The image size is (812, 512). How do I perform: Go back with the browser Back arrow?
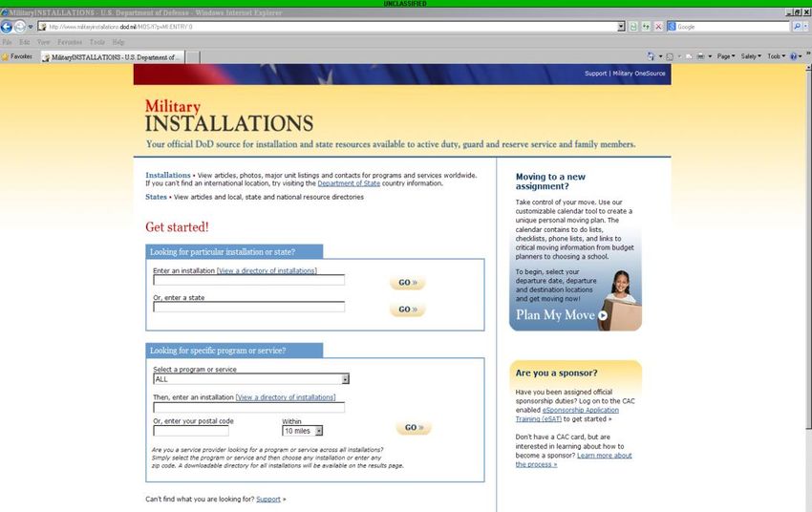point(7,27)
